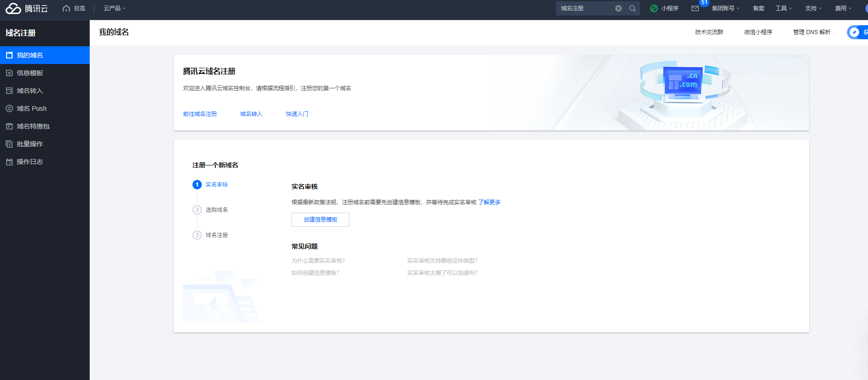Open the mail messages icon
Viewport: 868px width, 380px height.
695,8
